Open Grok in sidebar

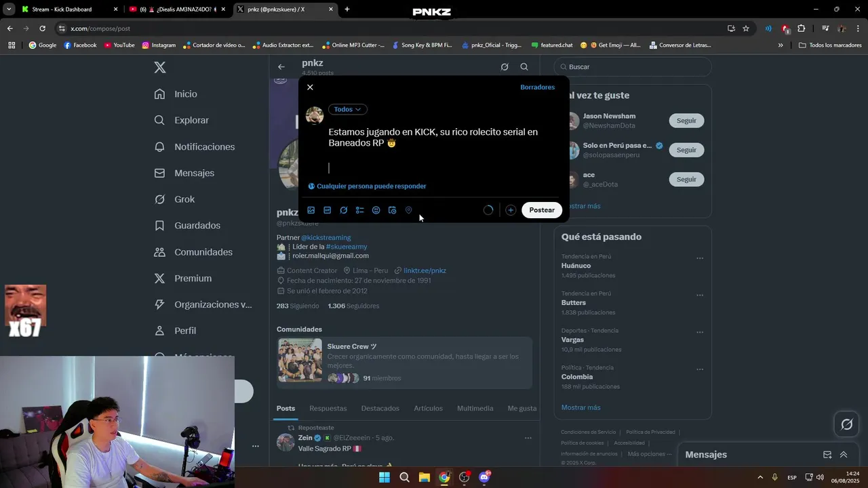click(175, 199)
